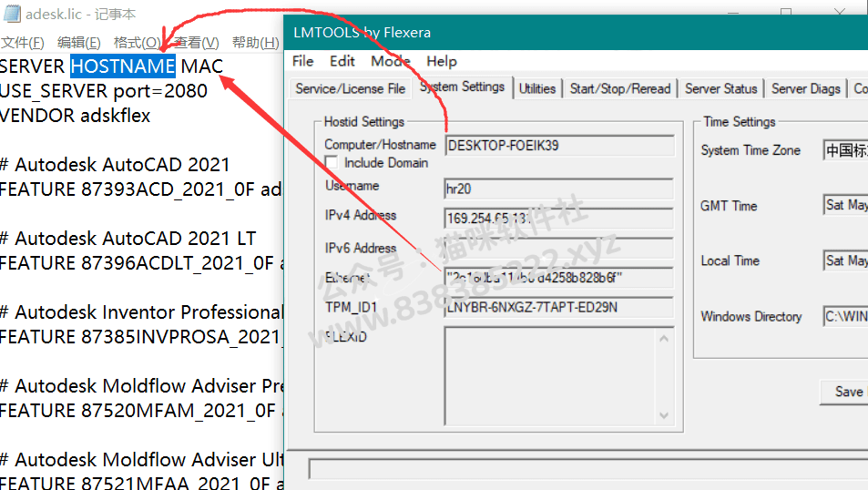868x490 pixels.
Task: Open the Mode menu in LMTOOLS
Action: click(x=390, y=61)
